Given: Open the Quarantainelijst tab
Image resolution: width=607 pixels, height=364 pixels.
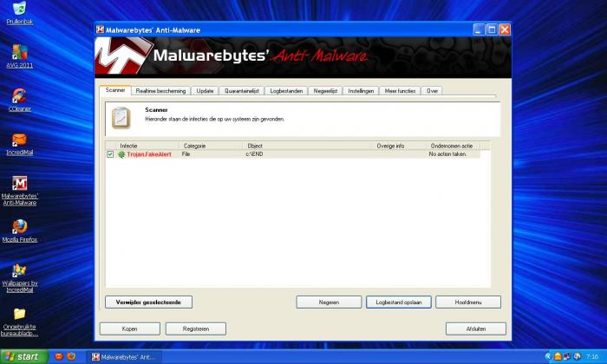Looking at the screenshot, I should tap(242, 91).
